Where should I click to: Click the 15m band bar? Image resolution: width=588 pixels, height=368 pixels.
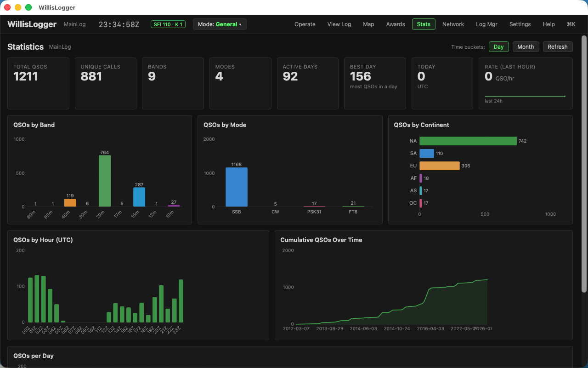click(x=139, y=197)
